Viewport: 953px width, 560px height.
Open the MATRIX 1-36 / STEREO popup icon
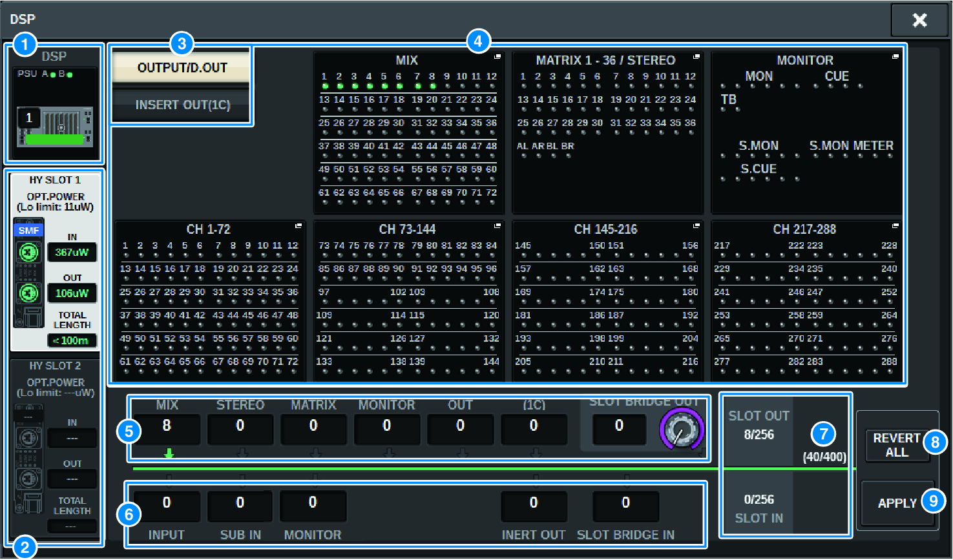[x=696, y=57]
